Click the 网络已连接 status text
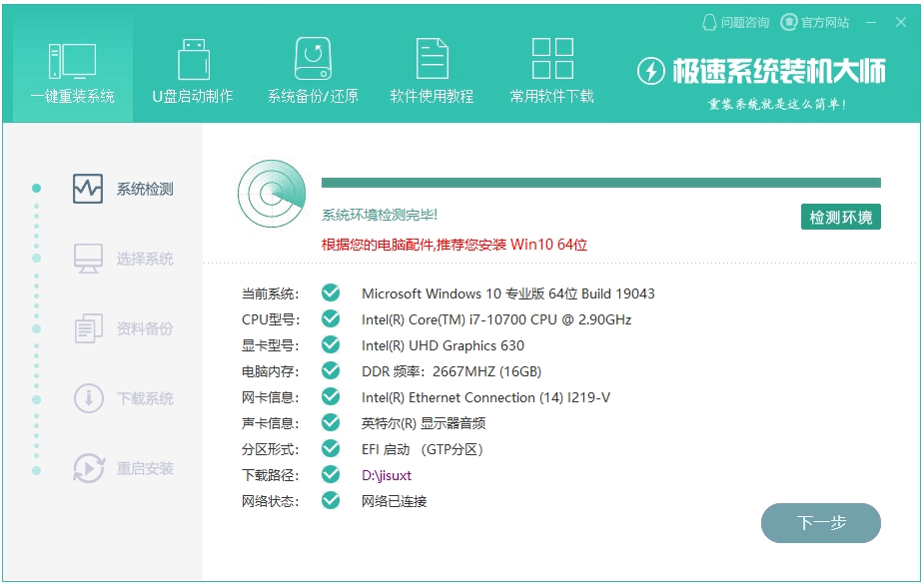Viewport: 924px width, 584px height. [x=394, y=501]
